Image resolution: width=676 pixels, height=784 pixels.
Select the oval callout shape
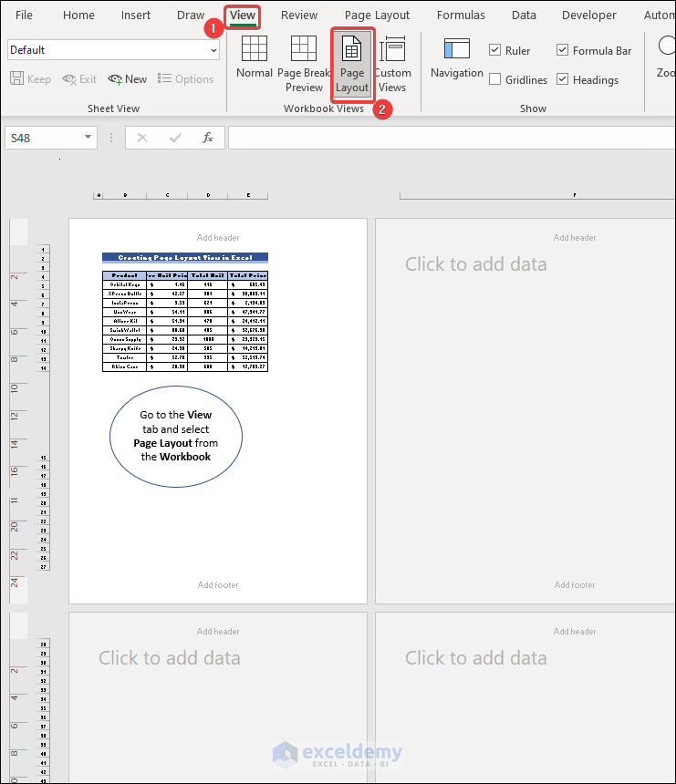[x=176, y=437]
